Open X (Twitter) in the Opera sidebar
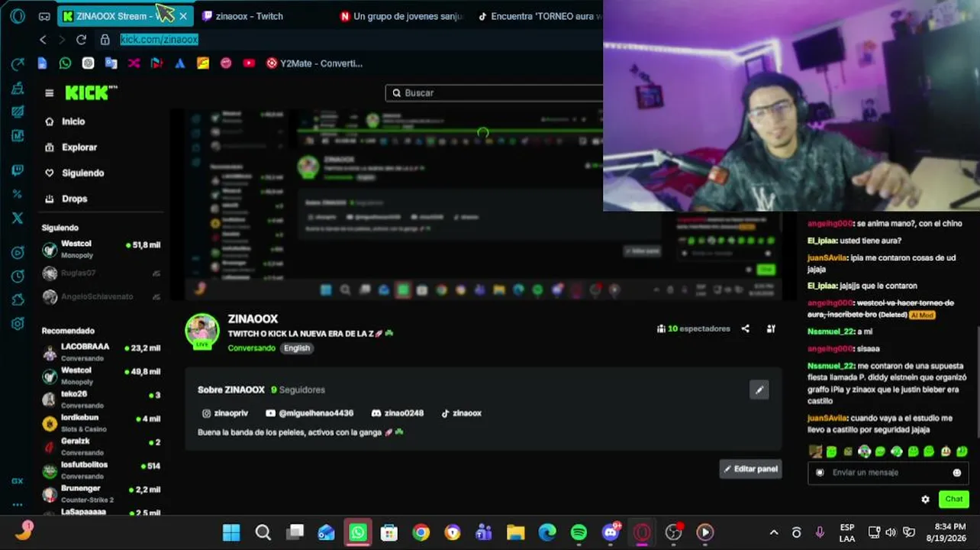Viewport: 980px width, 550px height. (x=18, y=218)
